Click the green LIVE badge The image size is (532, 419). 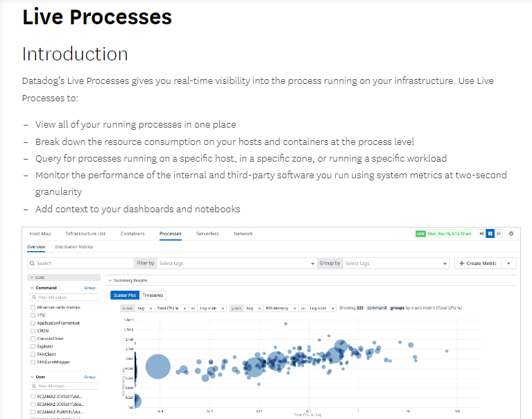420,234
